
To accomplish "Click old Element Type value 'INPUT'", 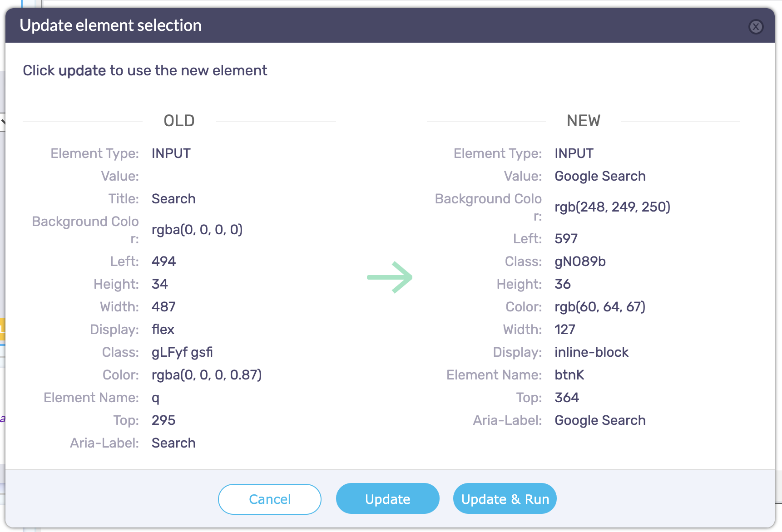I will coord(171,153).
